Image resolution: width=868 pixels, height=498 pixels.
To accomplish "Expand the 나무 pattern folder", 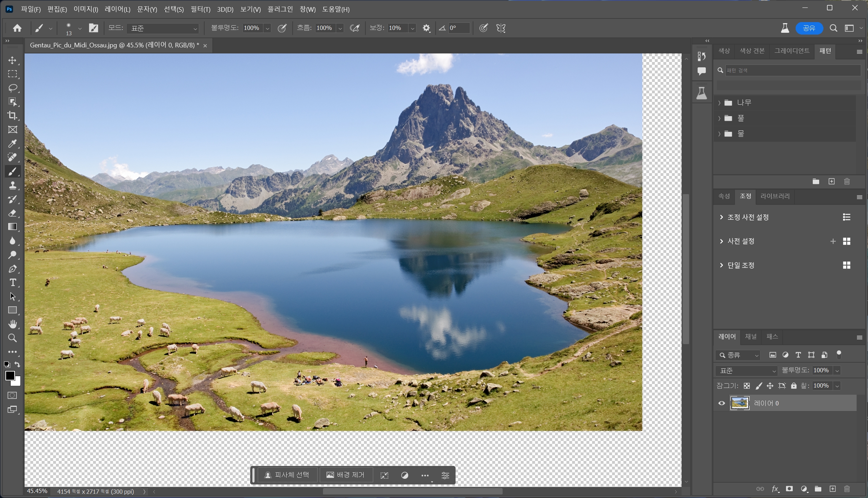I will (719, 103).
